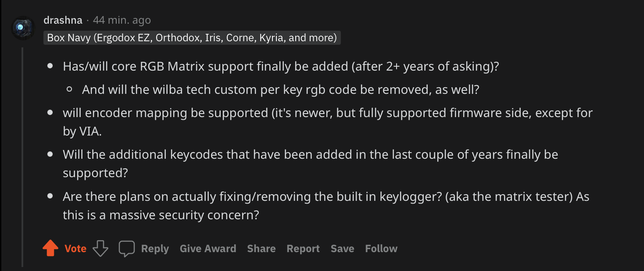Open the '44 min. ago' timestamp permalink
Viewport: 644px width, 271px height.
click(122, 20)
